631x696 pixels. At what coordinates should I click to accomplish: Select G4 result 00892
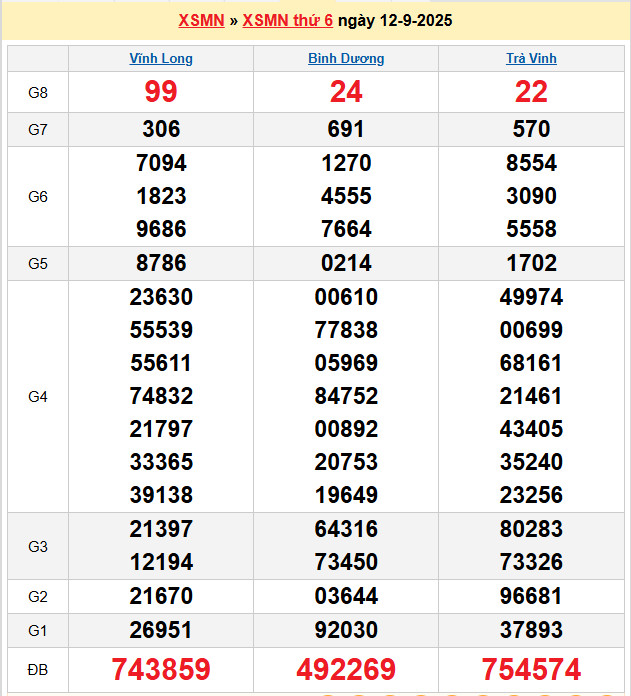(346, 429)
